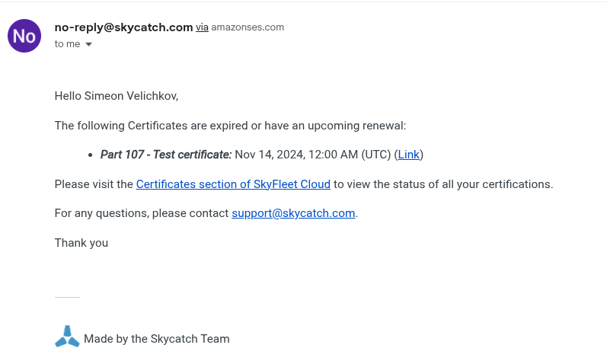Click the "Thank you" line
Viewport: 607px width, 364px height.
pos(81,243)
